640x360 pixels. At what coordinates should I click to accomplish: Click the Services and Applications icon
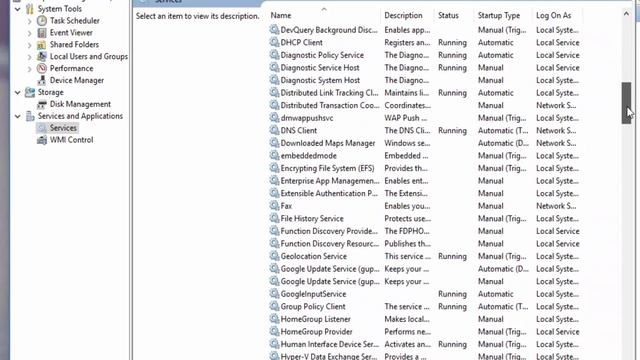pos(30,116)
